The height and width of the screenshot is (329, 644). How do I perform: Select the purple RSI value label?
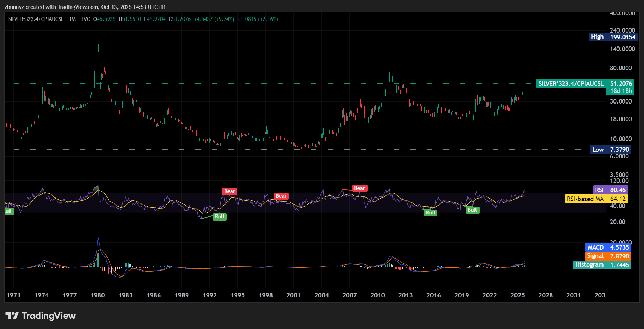pos(610,190)
